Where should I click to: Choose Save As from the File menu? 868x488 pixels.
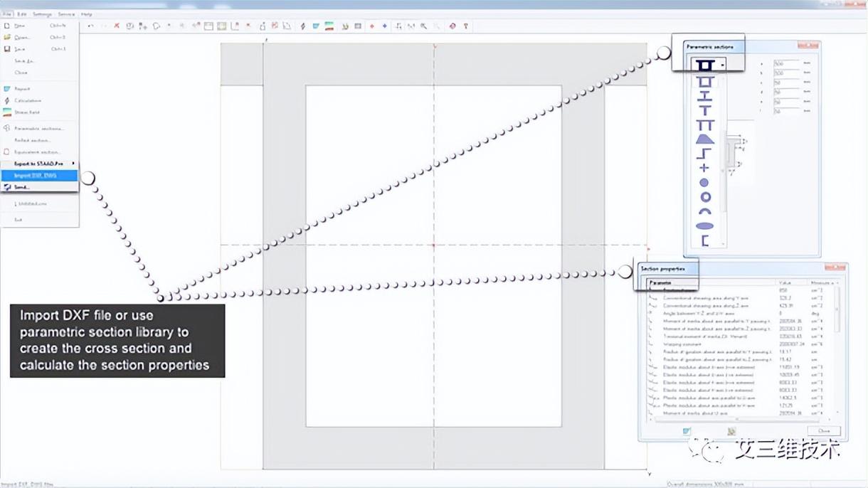pos(39,61)
